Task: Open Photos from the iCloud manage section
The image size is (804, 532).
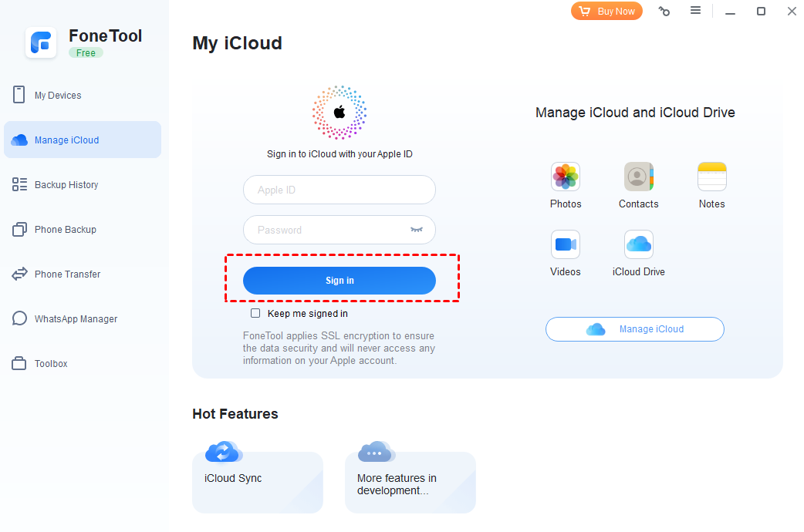Action: (x=566, y=177)
